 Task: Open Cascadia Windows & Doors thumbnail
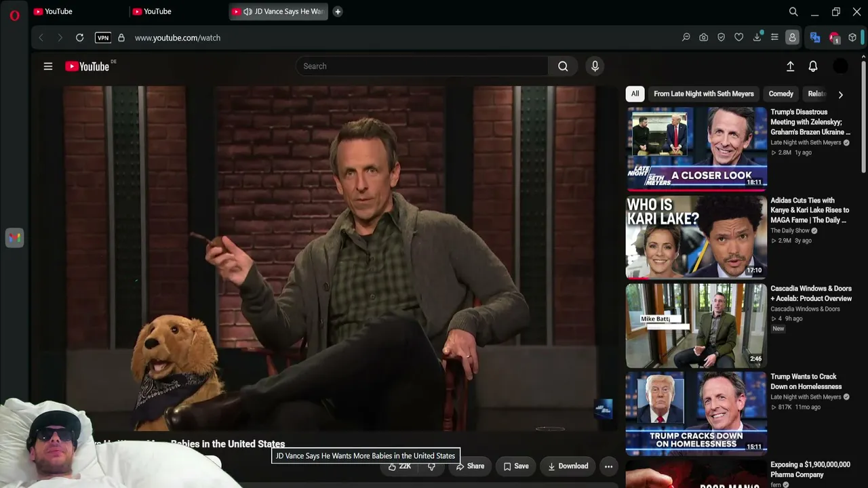coord(696,325)
